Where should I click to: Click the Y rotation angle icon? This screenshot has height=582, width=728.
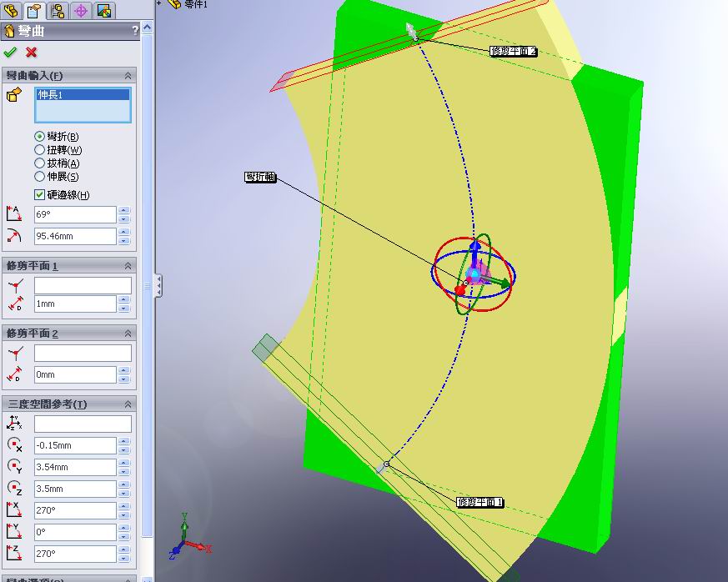tap(14, 531)
